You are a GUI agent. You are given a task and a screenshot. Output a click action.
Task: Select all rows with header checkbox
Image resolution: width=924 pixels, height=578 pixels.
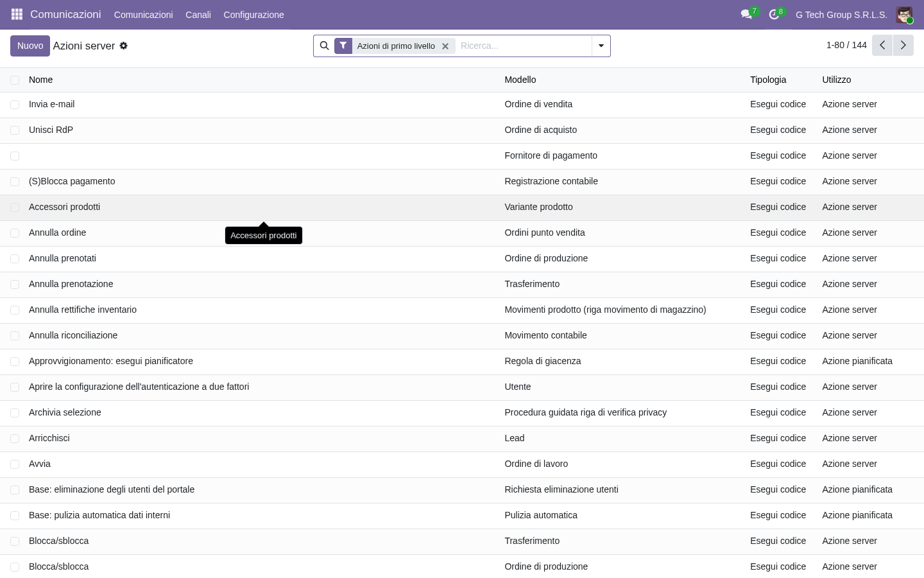[15, 80]
